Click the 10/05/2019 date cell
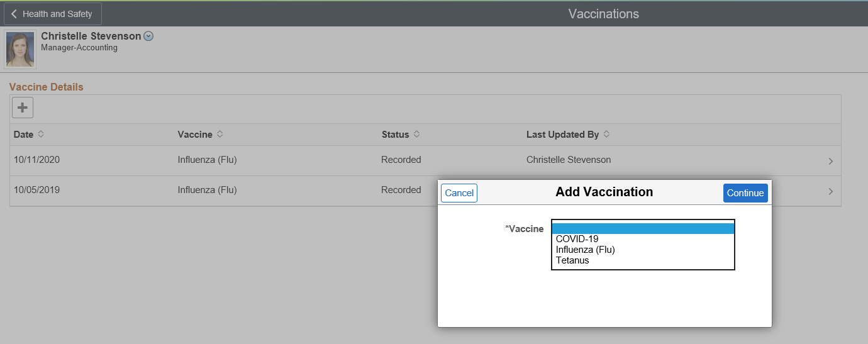Image resolution: width=868 pixels, height=344 pixels. pos(36,190)
